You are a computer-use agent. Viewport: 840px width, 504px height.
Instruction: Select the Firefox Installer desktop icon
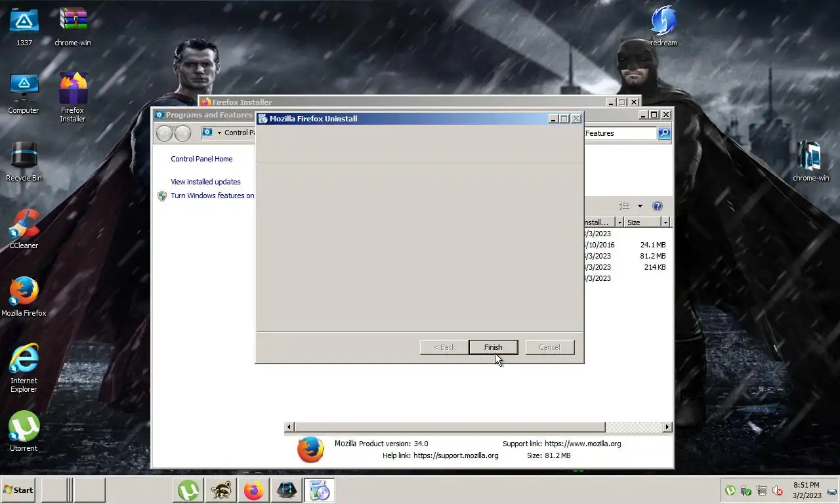tap(73, 97)
